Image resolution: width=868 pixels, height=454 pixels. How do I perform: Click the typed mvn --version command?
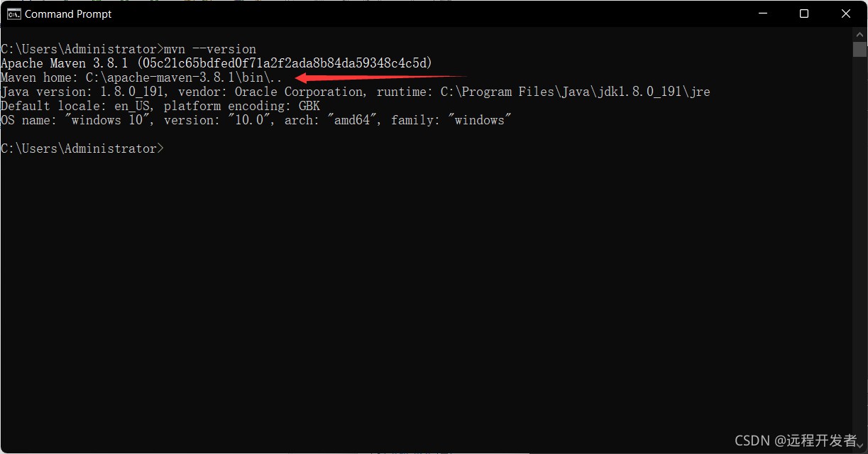(x=210, y=49)
